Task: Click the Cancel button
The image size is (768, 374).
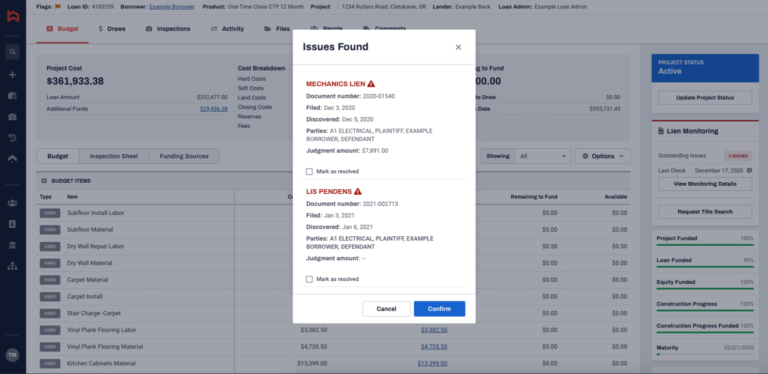Action: tap(386, 309)
